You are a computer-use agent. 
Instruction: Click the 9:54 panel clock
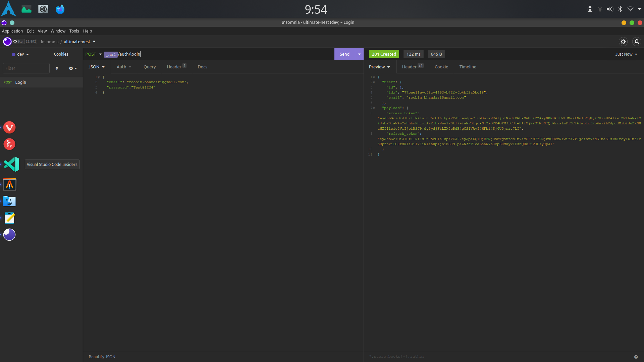click(316, 9)
